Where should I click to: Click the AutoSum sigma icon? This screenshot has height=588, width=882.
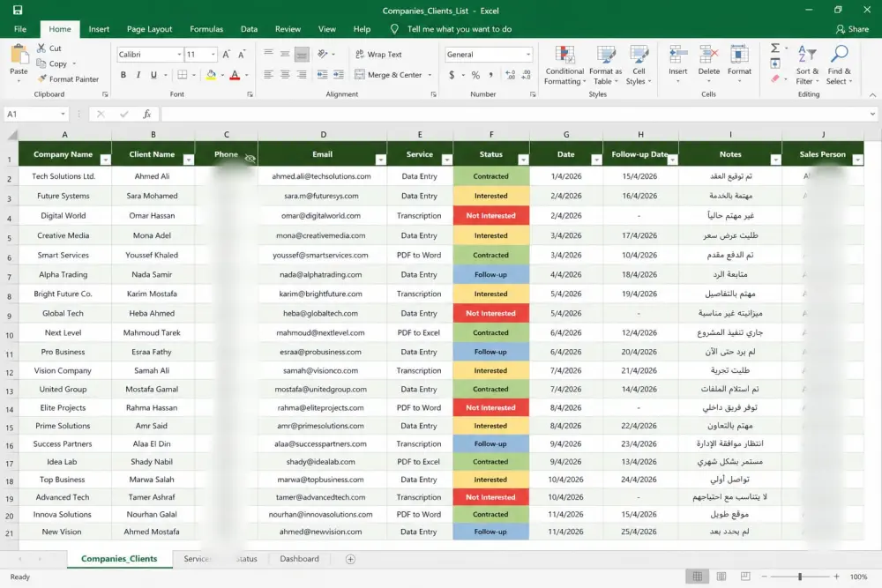coord(775,48)
